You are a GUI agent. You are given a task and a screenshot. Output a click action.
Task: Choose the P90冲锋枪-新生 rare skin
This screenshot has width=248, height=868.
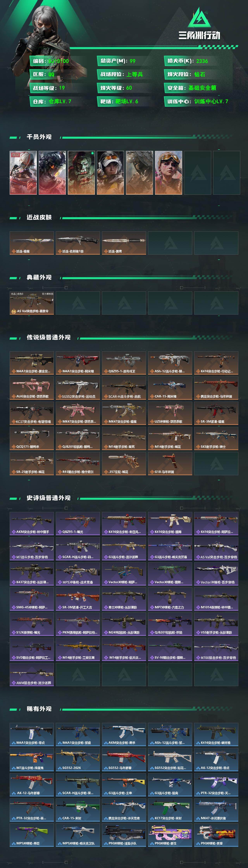[170, 835]
